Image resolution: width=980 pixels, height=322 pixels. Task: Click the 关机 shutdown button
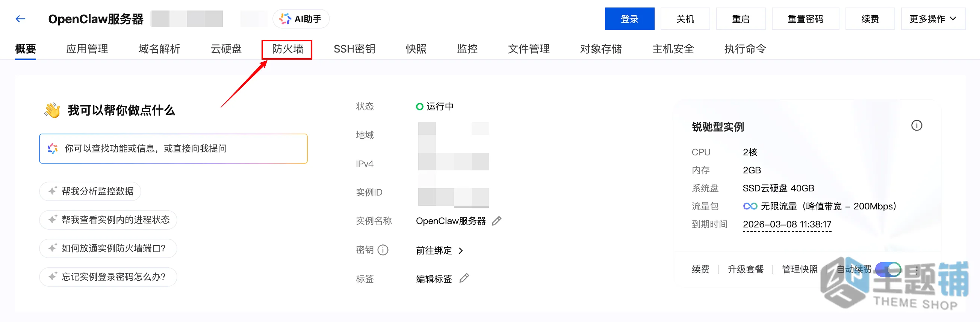tap(685, 19)
